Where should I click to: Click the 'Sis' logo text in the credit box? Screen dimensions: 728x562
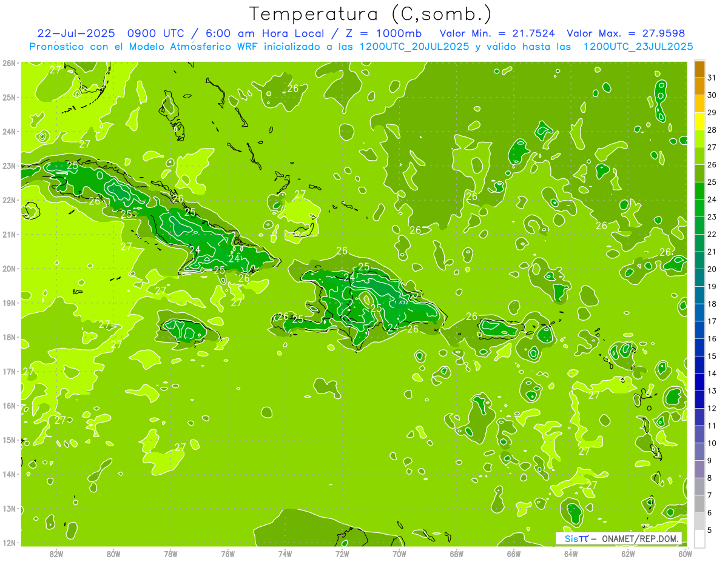point(571,538)
